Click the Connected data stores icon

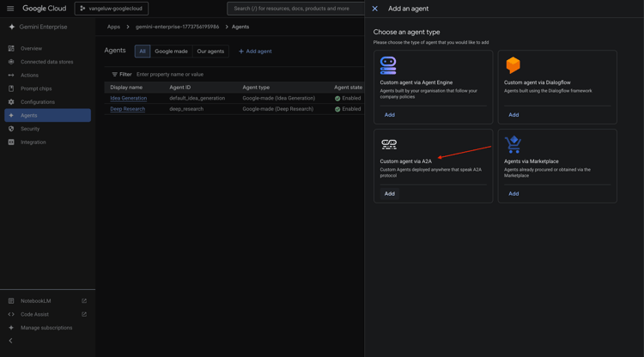click(x=11, y=62)
